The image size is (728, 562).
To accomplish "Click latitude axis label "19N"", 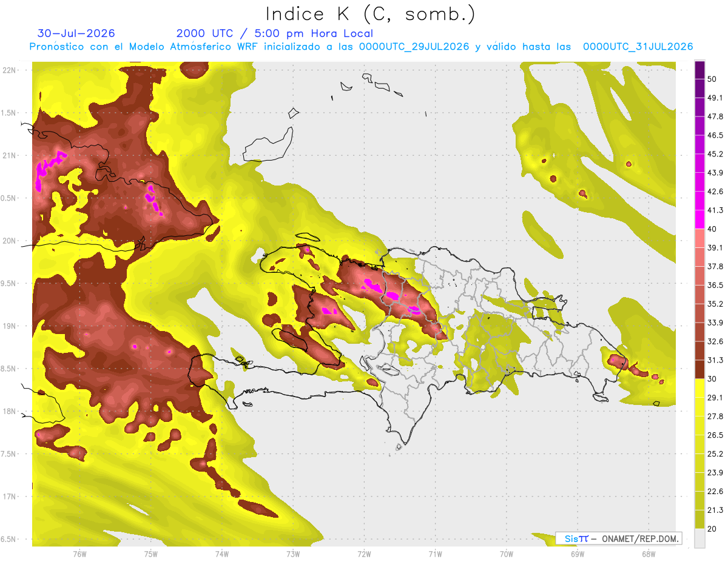I will [10, 326].
